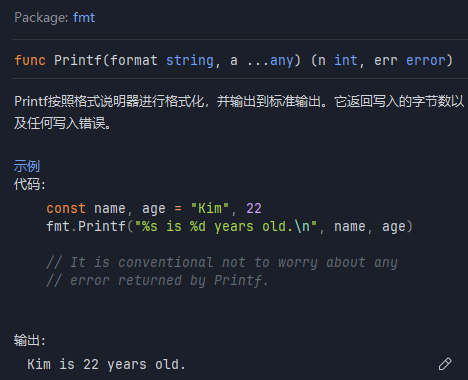This screenshot has width=468, height=380.
Task: Open the 示例 example link
Action: pos(27,166)
